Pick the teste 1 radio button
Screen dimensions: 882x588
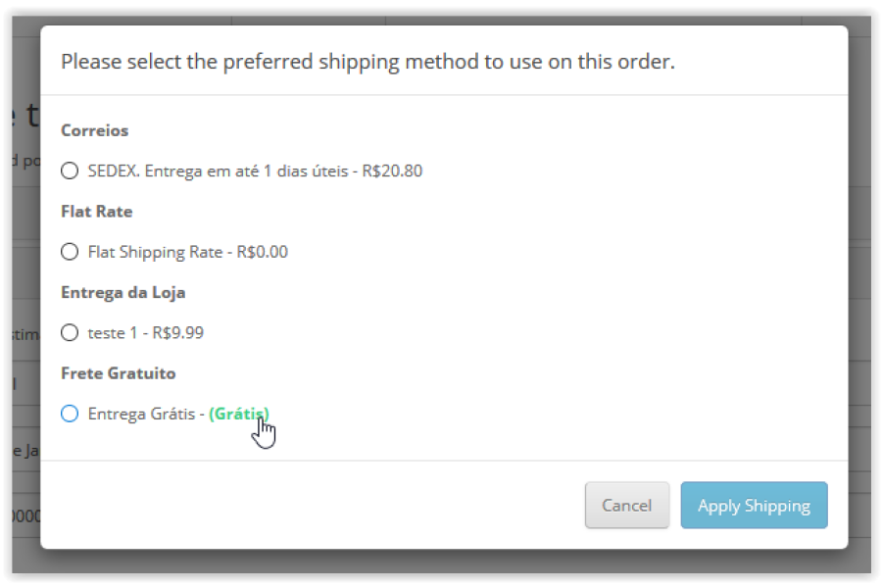(x=70, y=332)
